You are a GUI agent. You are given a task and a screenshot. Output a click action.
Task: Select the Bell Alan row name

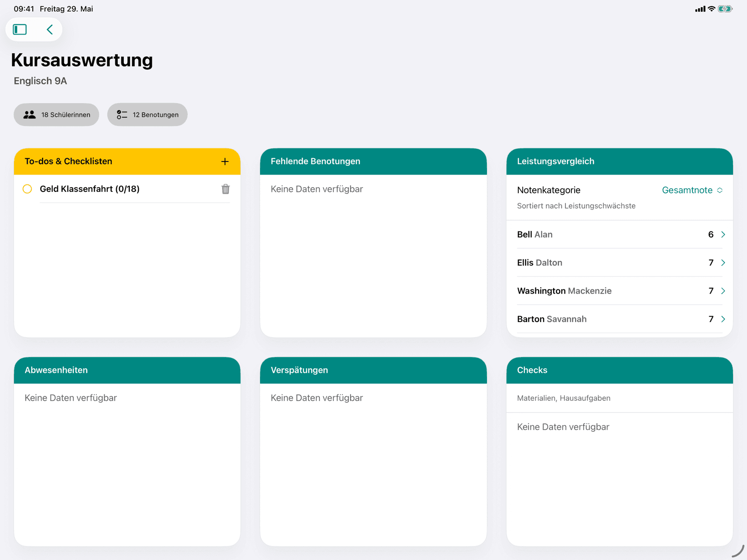pyautogui.click(x=535, y=234)
